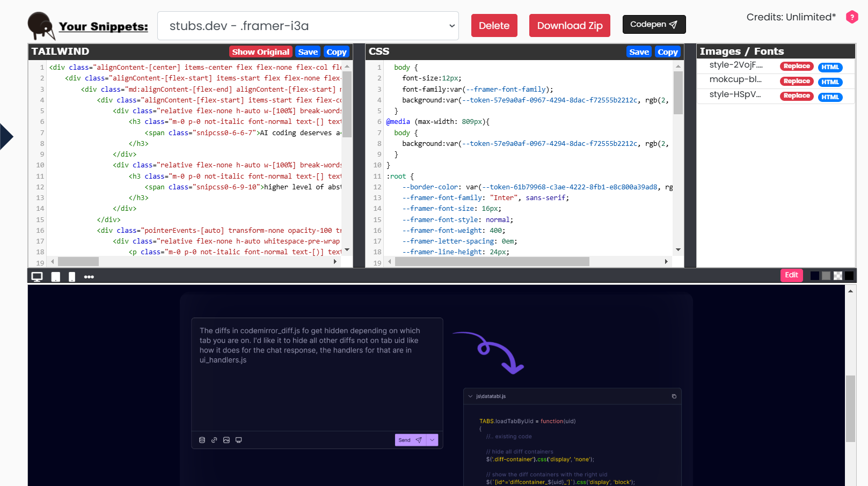Viewport: 868px width, 486px height.
Task: Click the HTML button for mokcup-bl file
Action: click(x=830, y=82)
